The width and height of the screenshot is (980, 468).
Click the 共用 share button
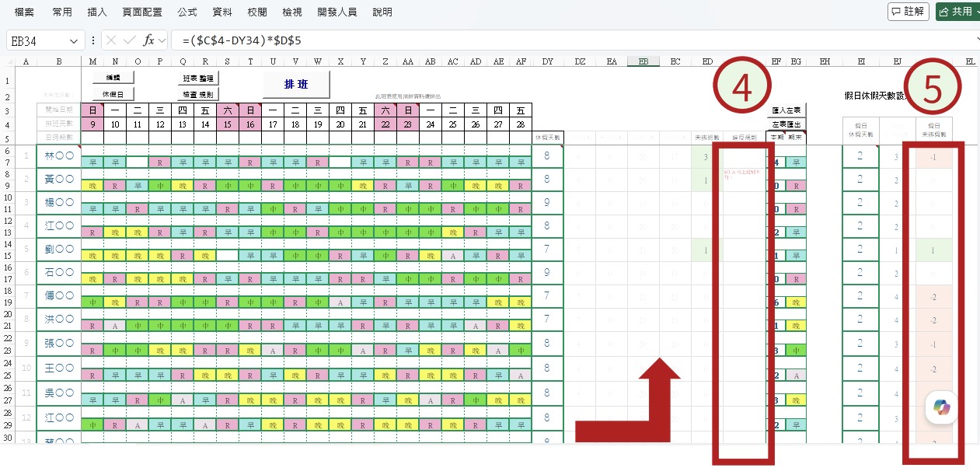coord(957,12)
